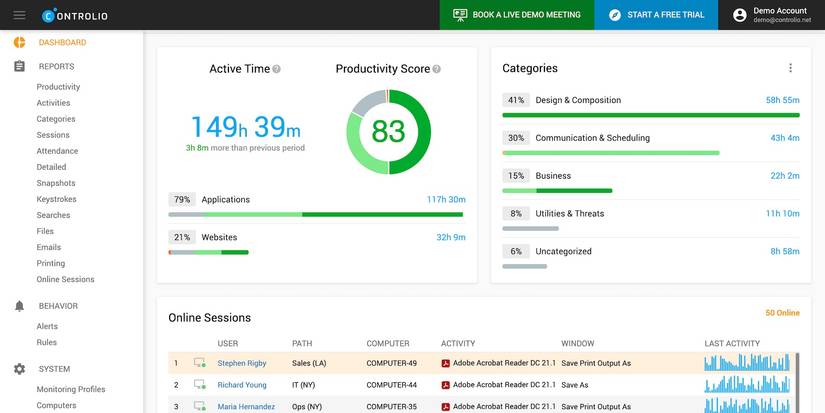This screenshot has width=825, height=413.
Task: Open the Activities report
Action: click(53, 103)
